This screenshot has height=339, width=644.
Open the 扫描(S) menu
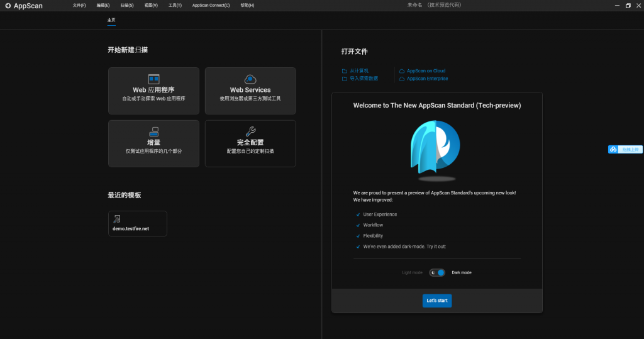pos(127,5)
